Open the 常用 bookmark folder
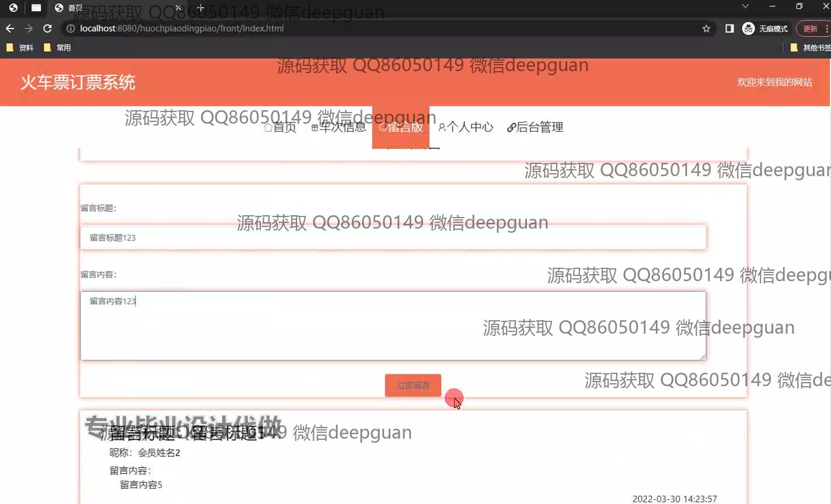 coord(57,48)
